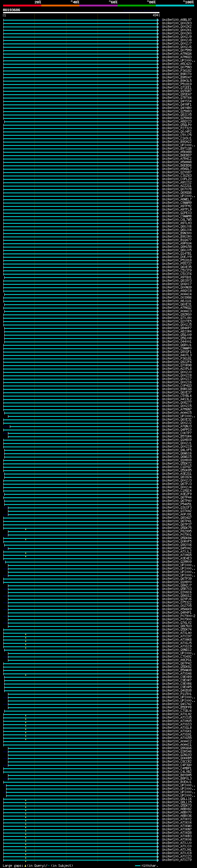Open hit UniRef100_Q075M9
This screenshot has width=197, height=868.
point(176,50)
